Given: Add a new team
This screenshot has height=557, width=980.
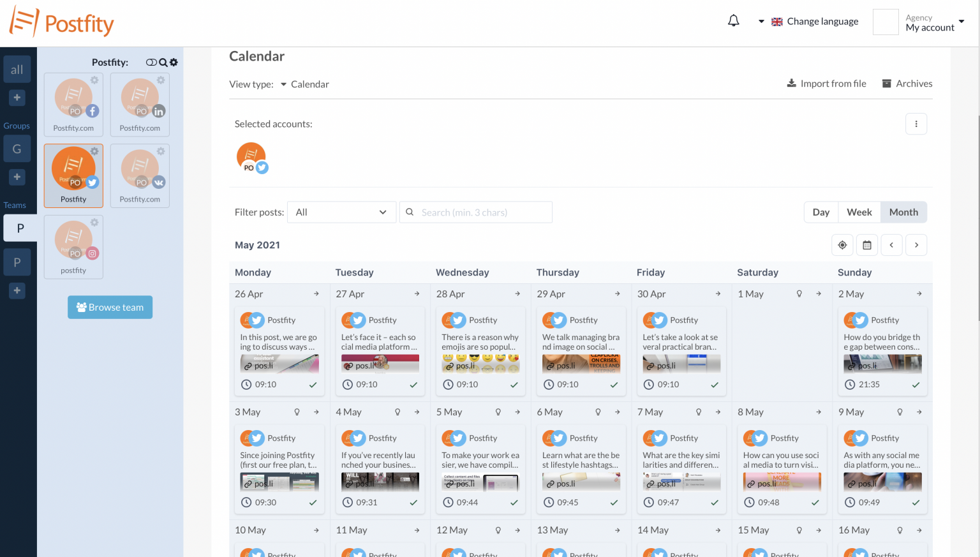Looking at the screenshot, I should (17, 290).
